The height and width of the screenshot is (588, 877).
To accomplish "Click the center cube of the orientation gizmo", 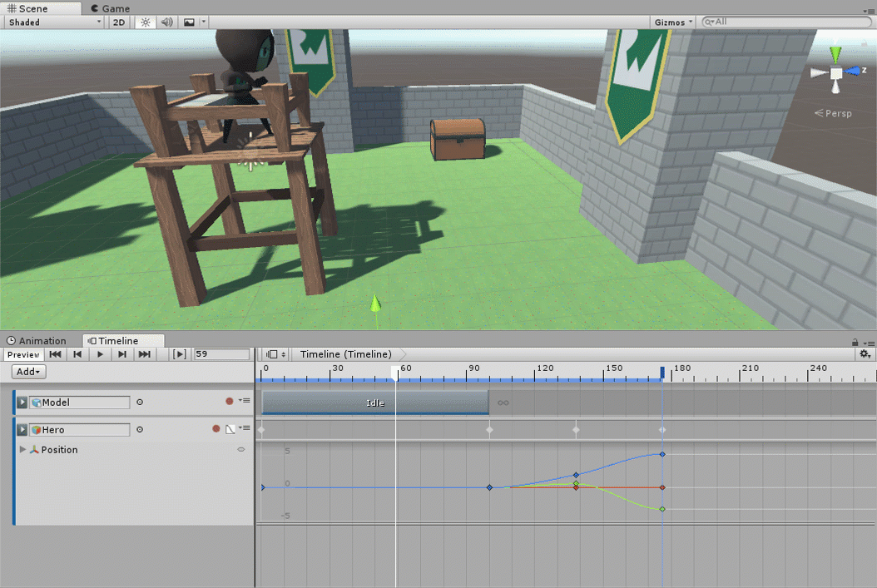I will click(x=835, y=73).
